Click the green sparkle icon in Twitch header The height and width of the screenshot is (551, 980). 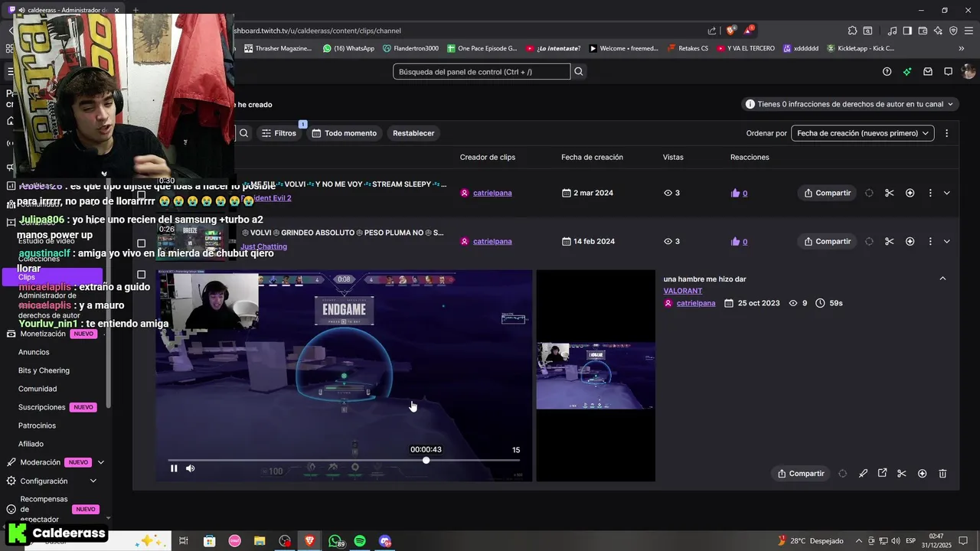(907, 71)
